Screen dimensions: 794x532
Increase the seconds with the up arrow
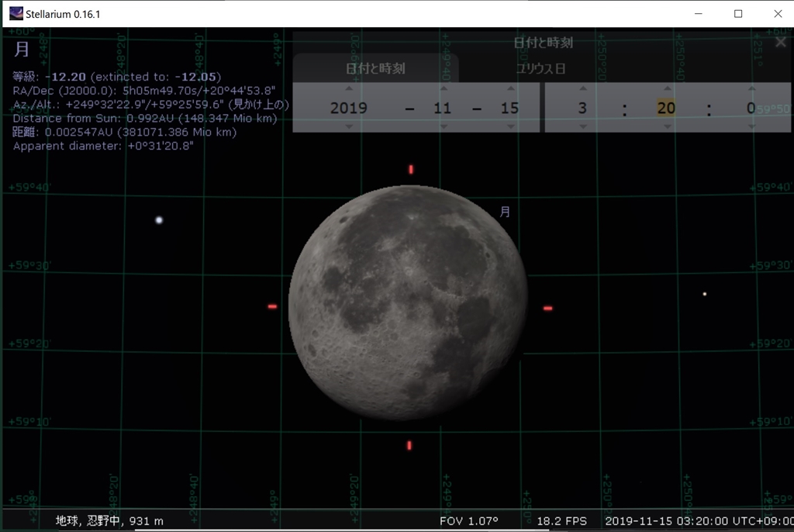click(x=752, y=88)
